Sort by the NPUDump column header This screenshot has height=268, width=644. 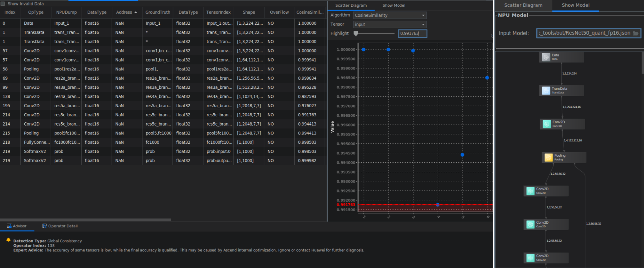point(66,12)
